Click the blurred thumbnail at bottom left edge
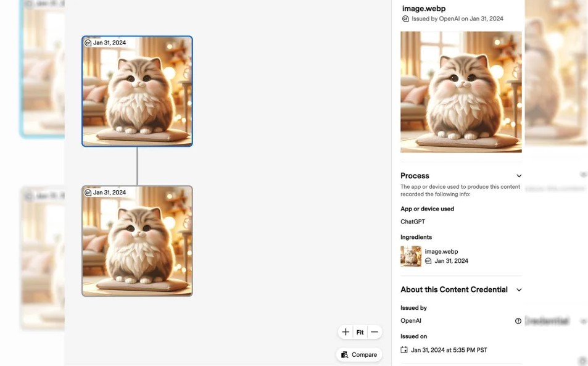 point(43,258)
